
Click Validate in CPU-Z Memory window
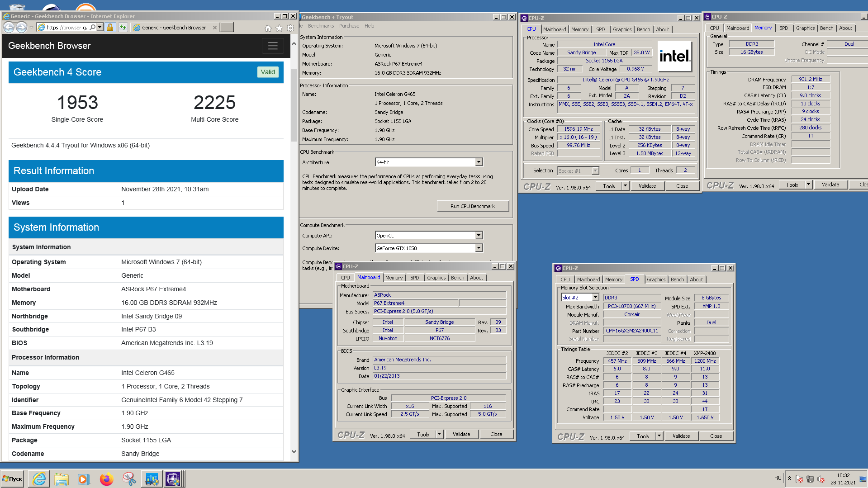click(x=830, y=185)
